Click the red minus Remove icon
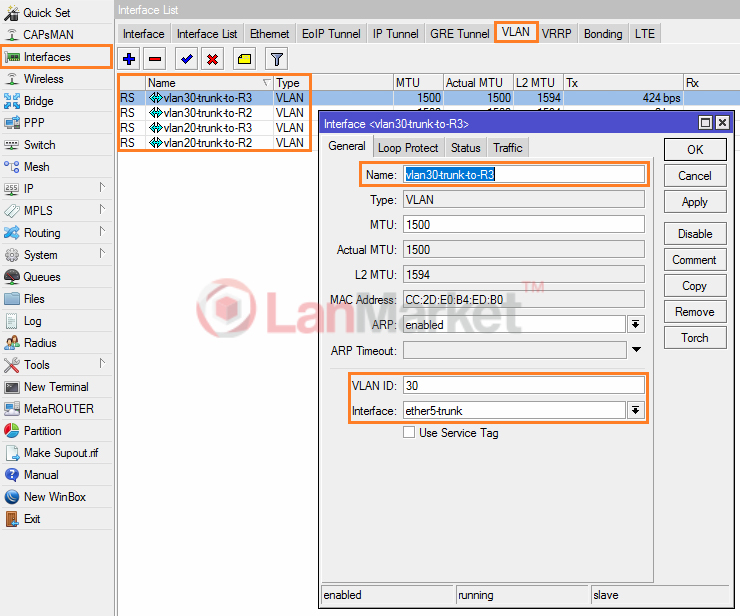 156,59
